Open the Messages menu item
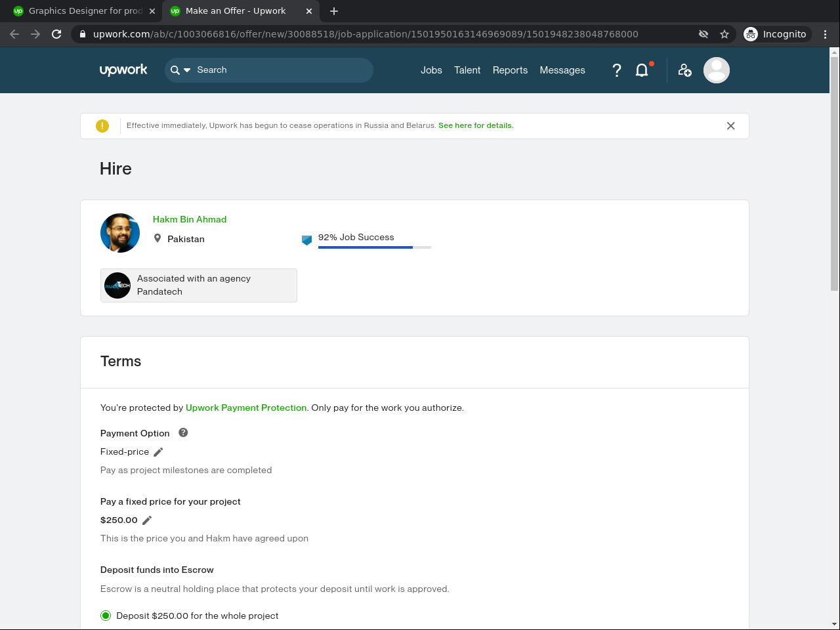 [x=562, y=70]
